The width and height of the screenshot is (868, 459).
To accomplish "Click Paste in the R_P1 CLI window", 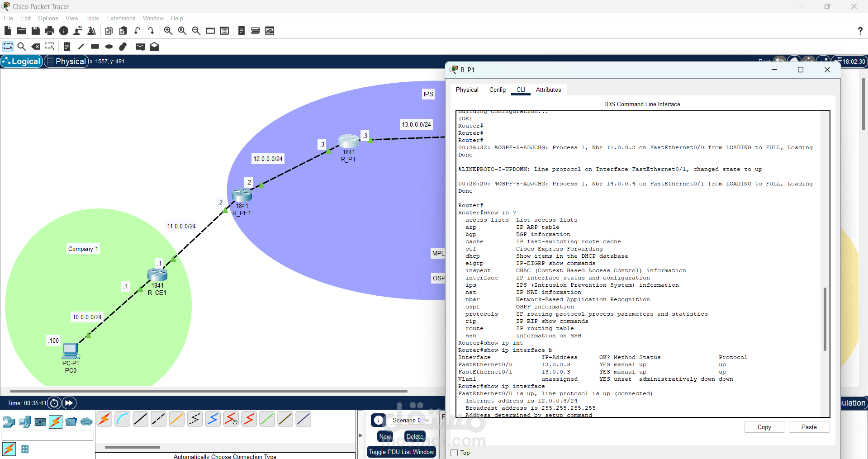I will 809,427.
